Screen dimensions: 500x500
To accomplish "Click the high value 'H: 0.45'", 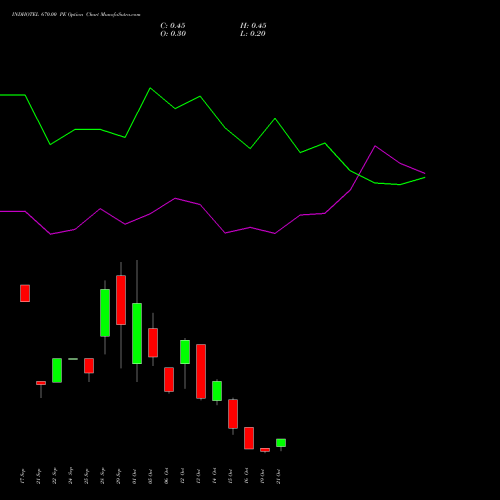I will tap(253, 26).
